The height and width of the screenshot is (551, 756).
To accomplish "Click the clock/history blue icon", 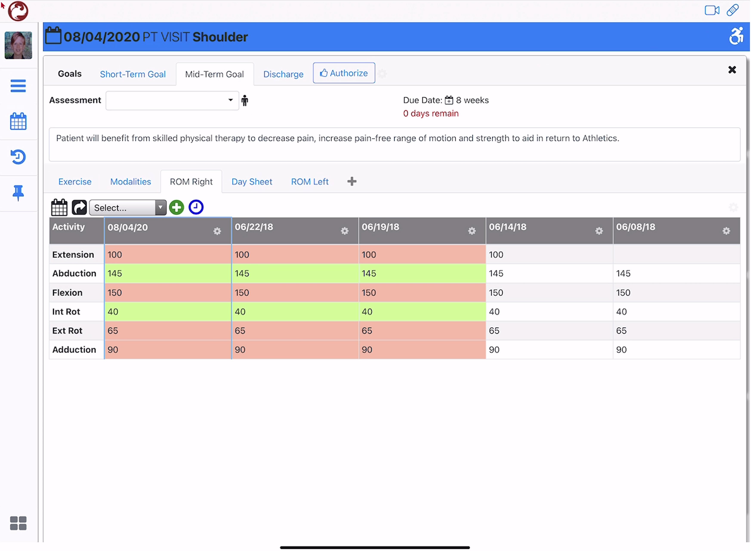I will click(x=196, y=207).
